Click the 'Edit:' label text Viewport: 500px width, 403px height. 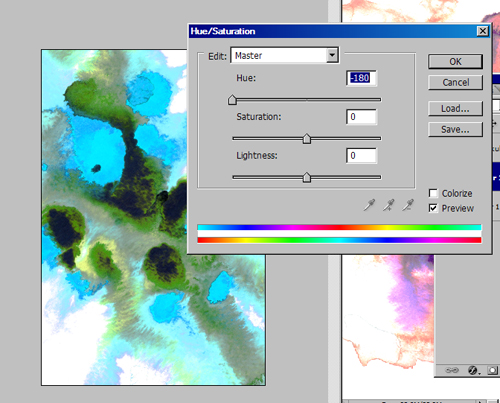[217, 56]
